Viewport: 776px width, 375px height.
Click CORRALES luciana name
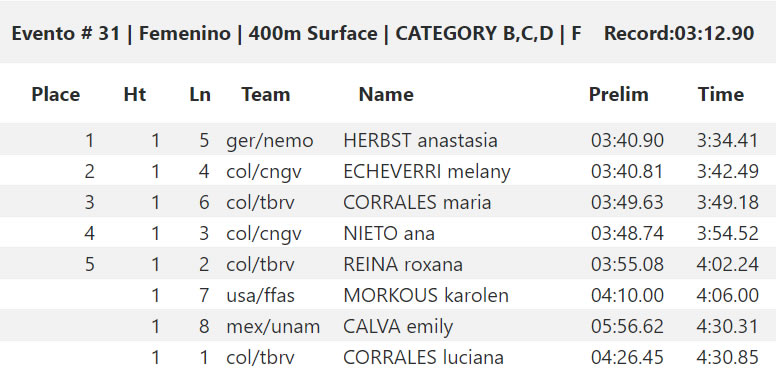pos(424,357)
